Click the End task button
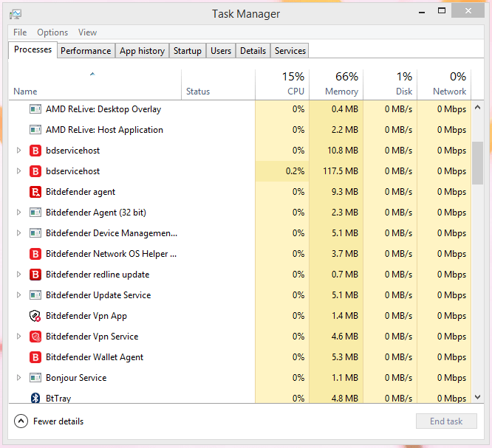Screen dimensions: 492x448 (x=446, y=421)
